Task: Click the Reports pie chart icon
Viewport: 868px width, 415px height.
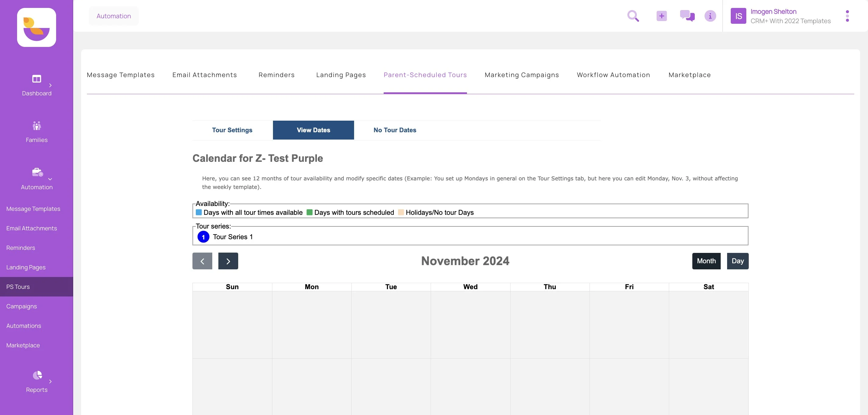Action: pyautogui.click(x=37, y=375)
